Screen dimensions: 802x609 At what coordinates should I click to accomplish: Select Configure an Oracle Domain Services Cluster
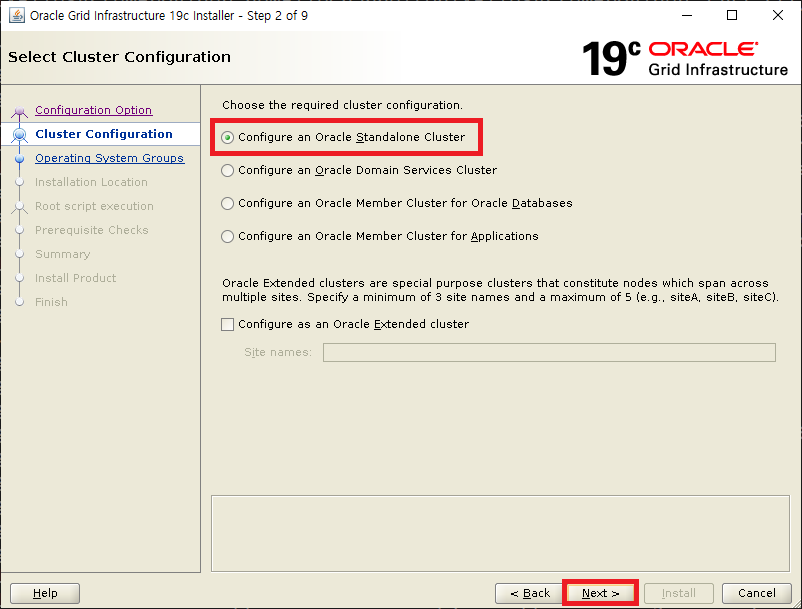coord(359,170)
